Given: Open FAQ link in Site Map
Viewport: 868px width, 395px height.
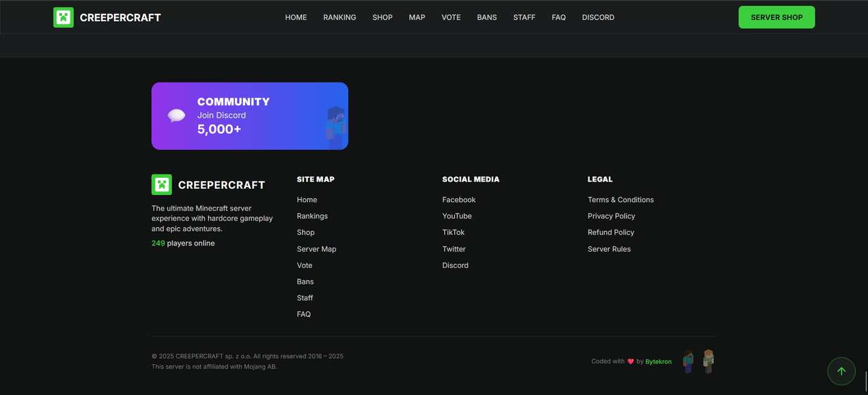Looking at the screenshot, I should [x=303, y=315].
